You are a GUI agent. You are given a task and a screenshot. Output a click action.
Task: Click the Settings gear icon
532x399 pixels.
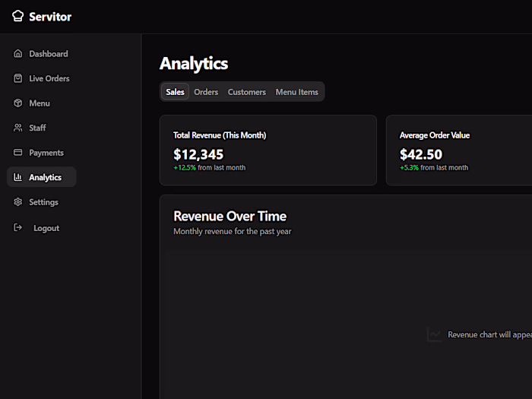(17, 202)
